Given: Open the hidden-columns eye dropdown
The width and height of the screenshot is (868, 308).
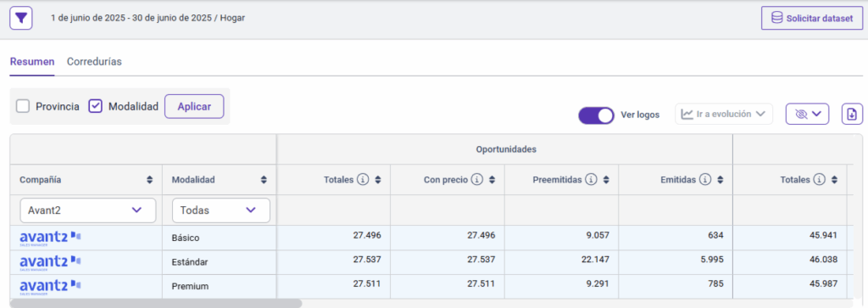Looking at the screenshot, I should click(807, 114).
